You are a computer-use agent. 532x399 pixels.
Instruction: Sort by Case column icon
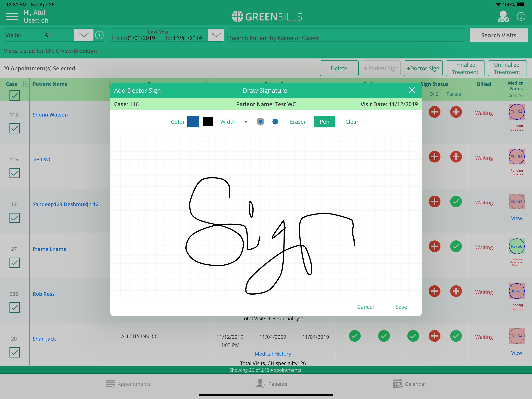point(25,84)
